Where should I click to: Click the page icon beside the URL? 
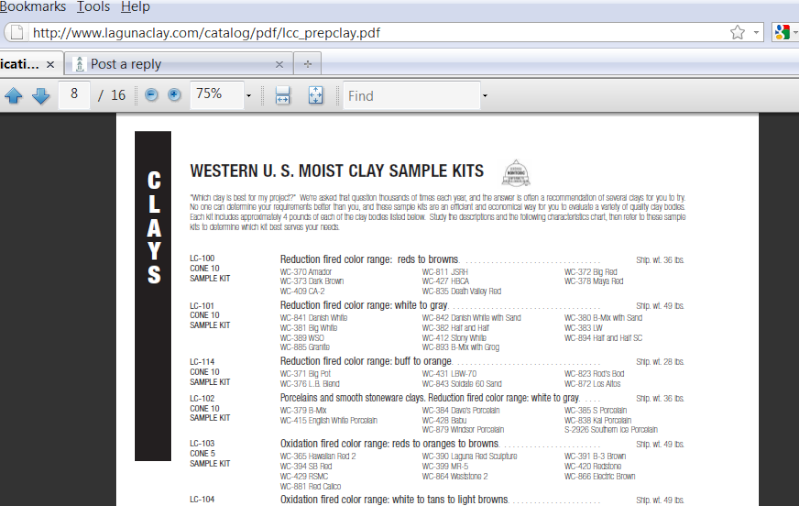coord(17,33)
